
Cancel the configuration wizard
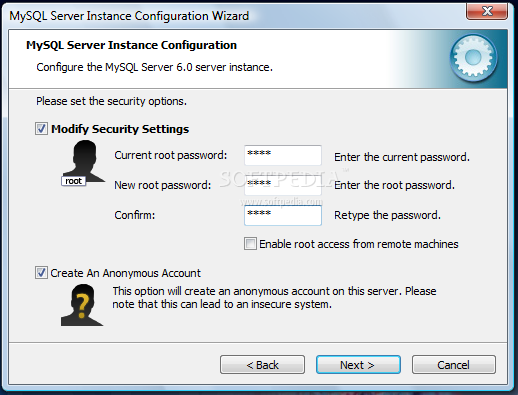(x=454, y=365)
